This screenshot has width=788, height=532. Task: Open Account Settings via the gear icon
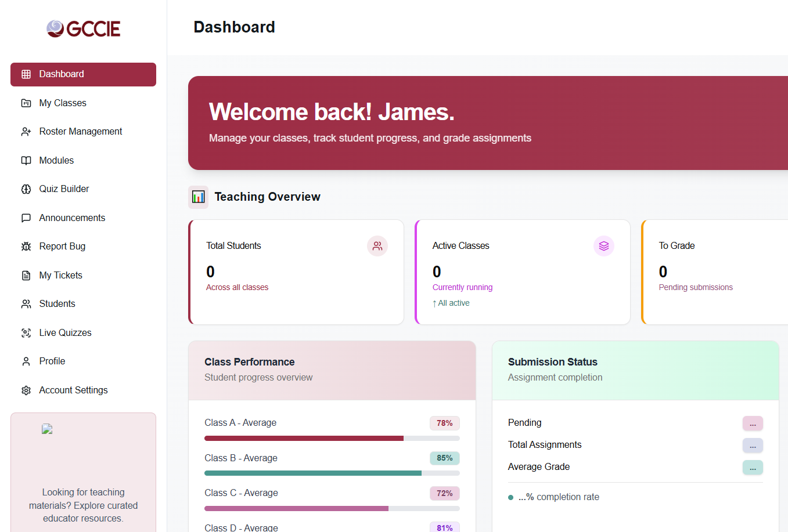26,390
